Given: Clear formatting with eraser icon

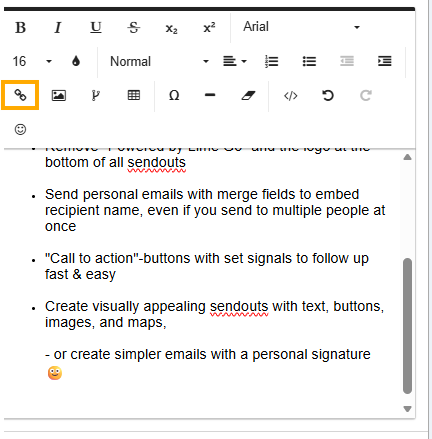Looking at the screenshot, I should (x=248, y=95).
